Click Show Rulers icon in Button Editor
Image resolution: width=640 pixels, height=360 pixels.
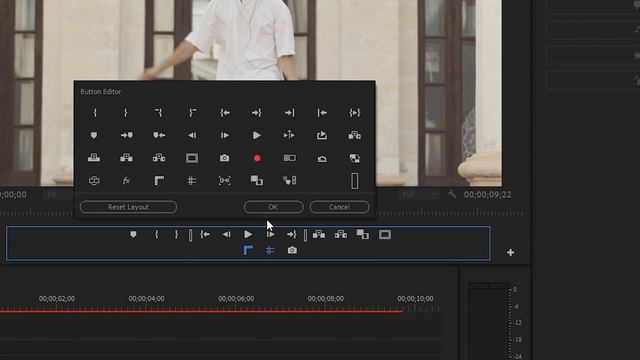[159, 180]
